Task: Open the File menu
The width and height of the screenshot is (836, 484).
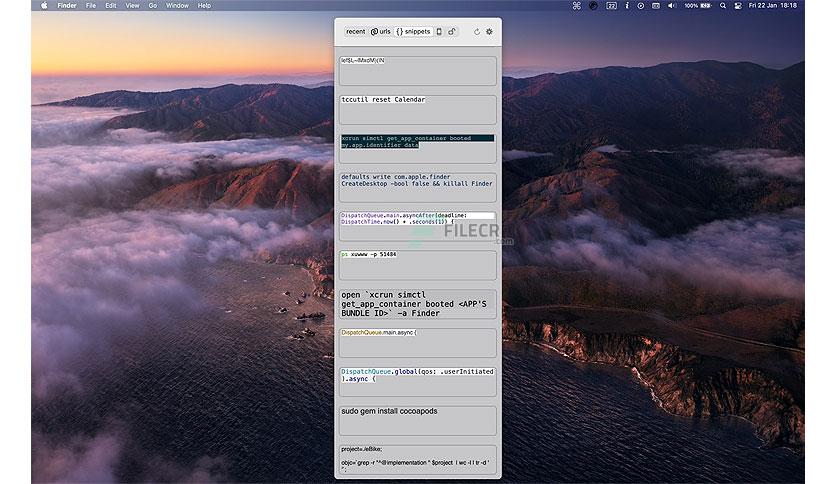Action: [x=91, y=5]
